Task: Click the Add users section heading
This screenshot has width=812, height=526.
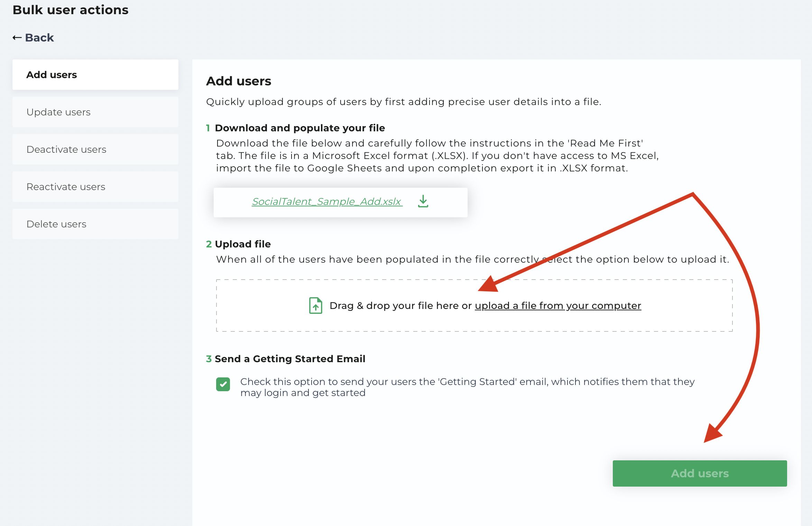Action: pyautogui.click(x=239, y=81)
